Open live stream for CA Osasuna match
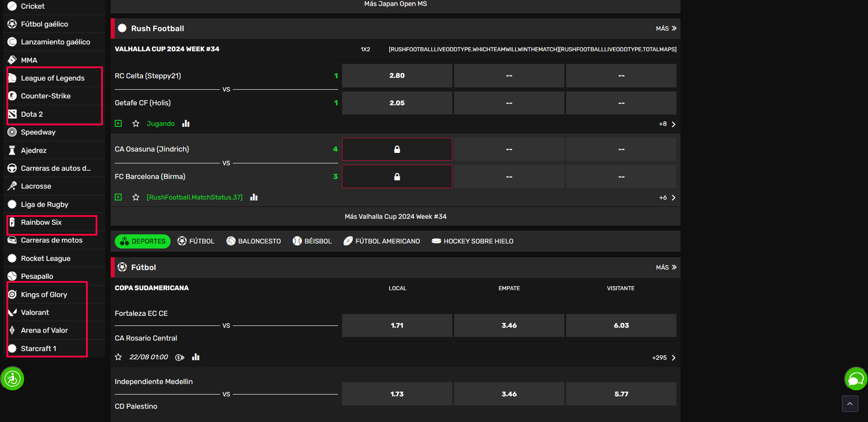 click(x=118, y=197)
